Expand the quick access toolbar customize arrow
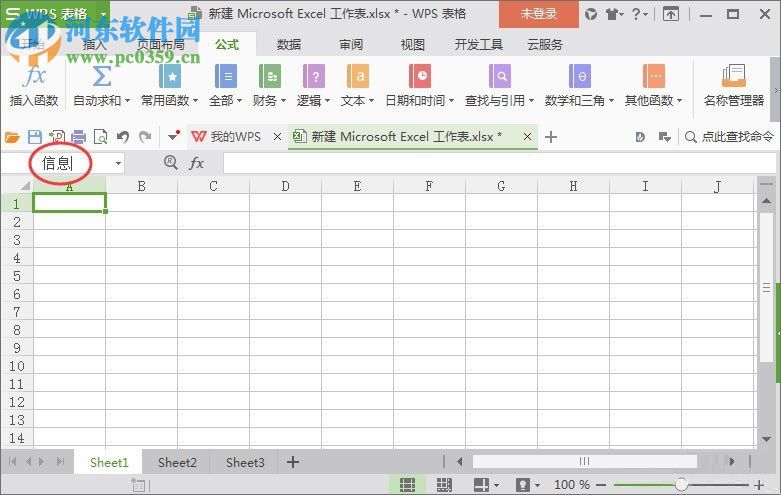Viewport: 781px width, 495px height. click(x=173, y=135)
